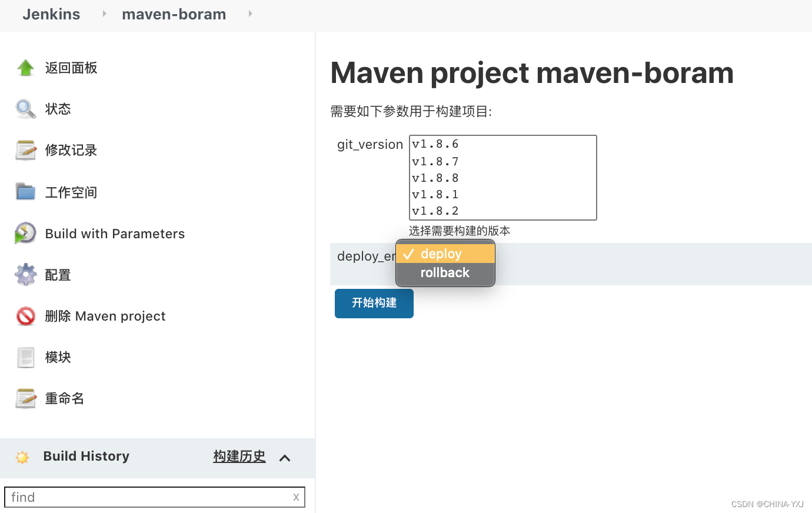812x513 pixels.
Task: Clear the find field with x
Action: 296,497
